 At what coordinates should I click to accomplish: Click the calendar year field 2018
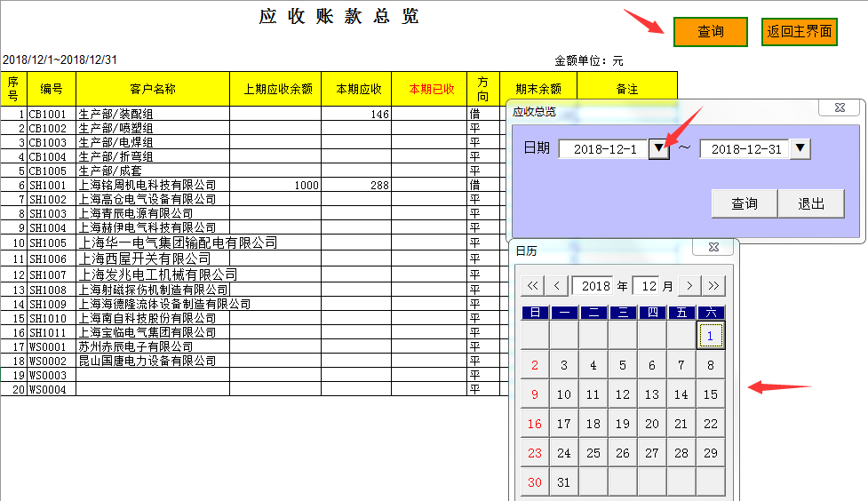coord(593,286)
